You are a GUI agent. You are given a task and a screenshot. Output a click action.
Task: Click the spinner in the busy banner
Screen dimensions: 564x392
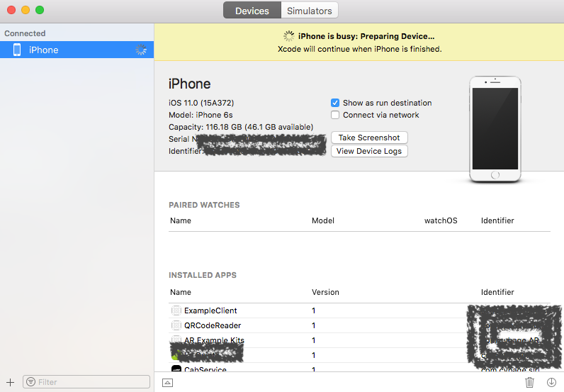[289, 36]
